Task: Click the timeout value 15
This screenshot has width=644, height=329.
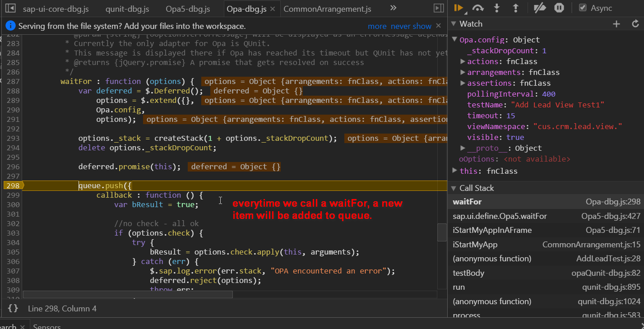Action: pyautogui.click(x=510, y=116)
